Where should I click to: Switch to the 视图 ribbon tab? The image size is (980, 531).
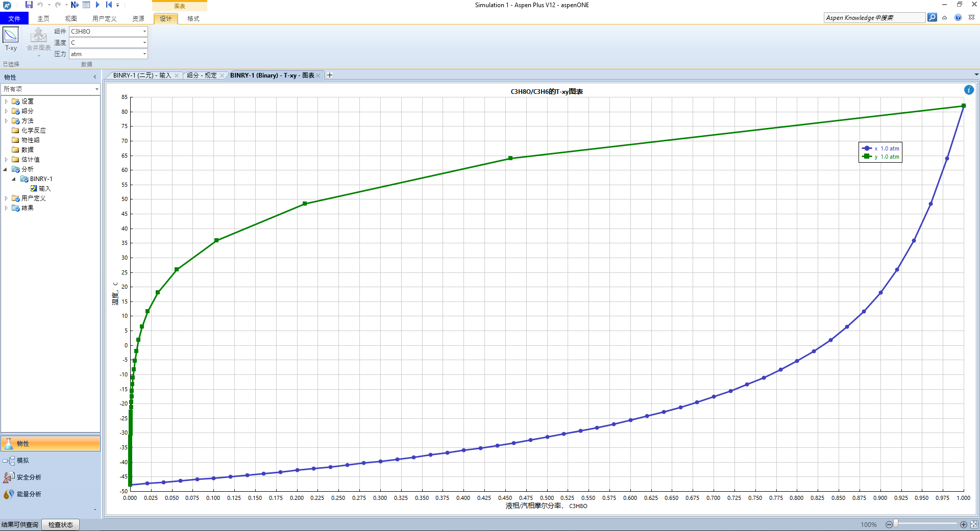[71, 18]
